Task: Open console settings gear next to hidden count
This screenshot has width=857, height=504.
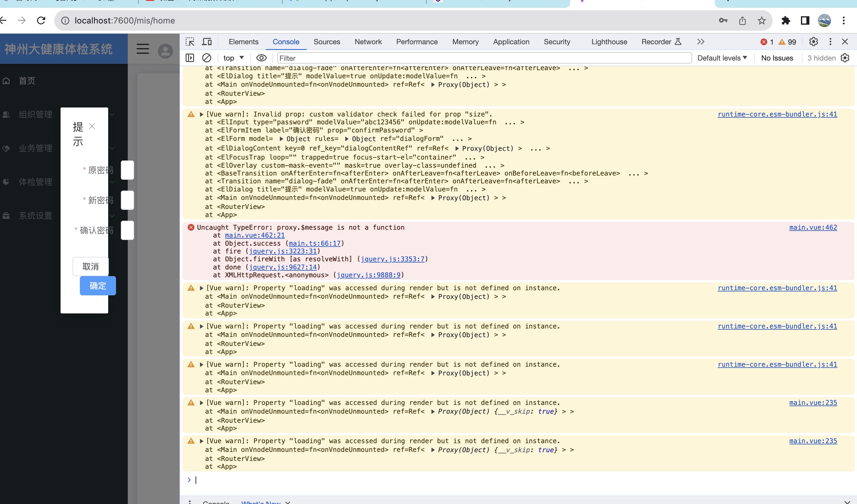Action: pos(845,58)
